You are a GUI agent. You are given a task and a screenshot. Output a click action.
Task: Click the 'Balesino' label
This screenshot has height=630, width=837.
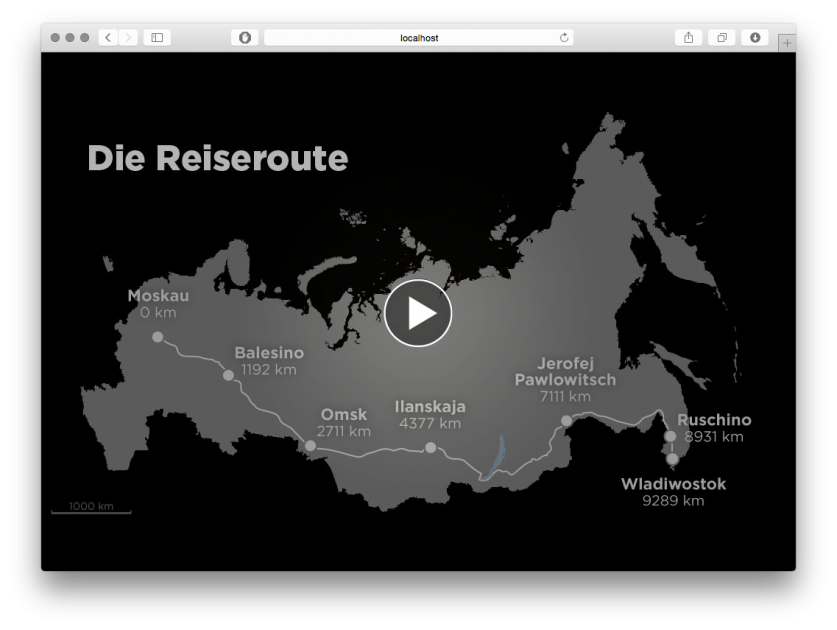pos(269,353)
